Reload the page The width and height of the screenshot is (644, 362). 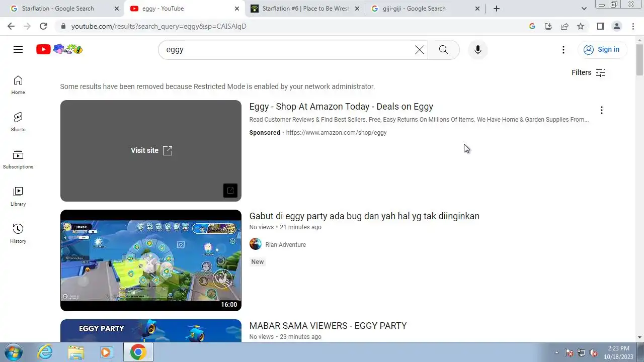tap(43, 26)
